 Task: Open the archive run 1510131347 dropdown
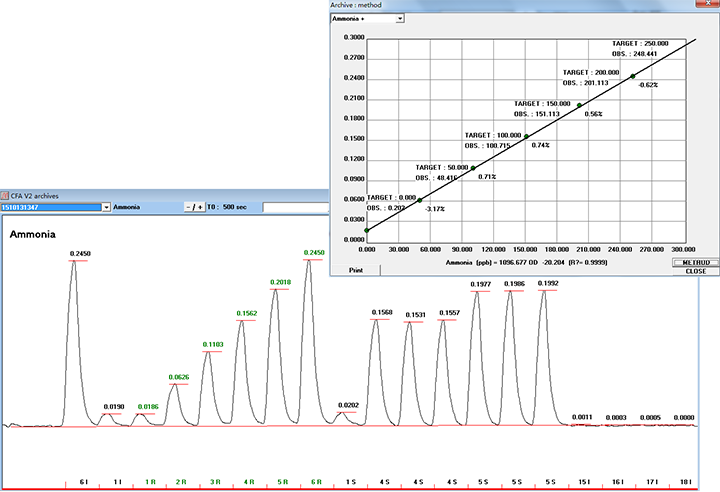(105, 207)
